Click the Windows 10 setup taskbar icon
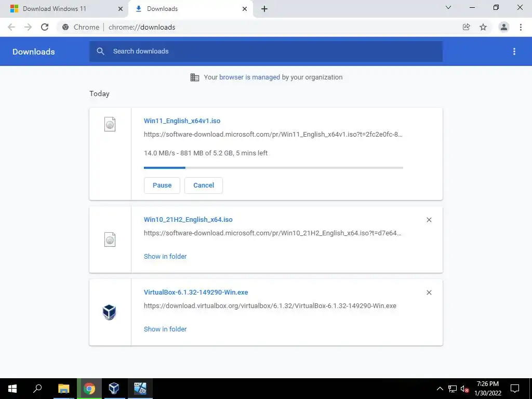The width and height of the screenshot is (532, 399). click(x=140, y=389)
